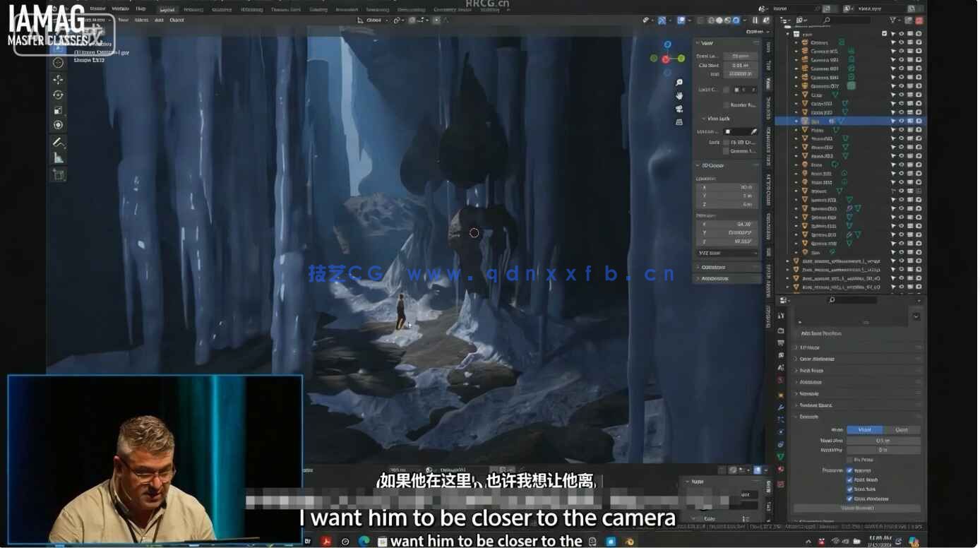Hide the selected outliner object via eye icon
The image size is (980, 548).
pyautogui.click(x=902, y=121)
